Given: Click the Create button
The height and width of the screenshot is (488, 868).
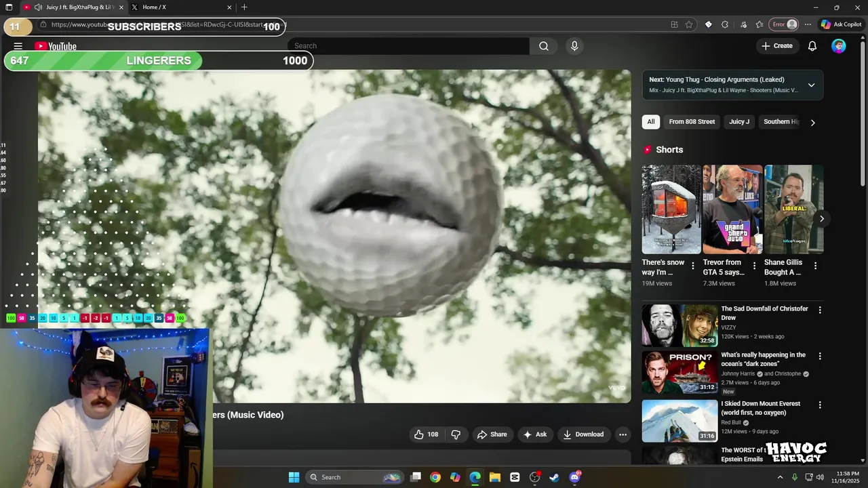Looking at the screenshot, I should (777, 46).
